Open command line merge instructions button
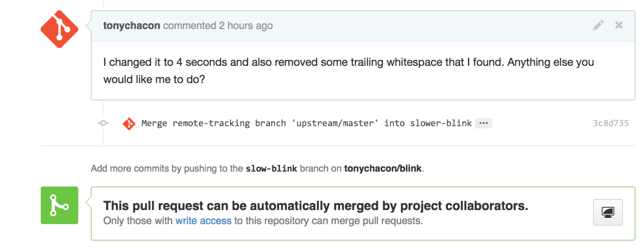 (x=607, y=212)
